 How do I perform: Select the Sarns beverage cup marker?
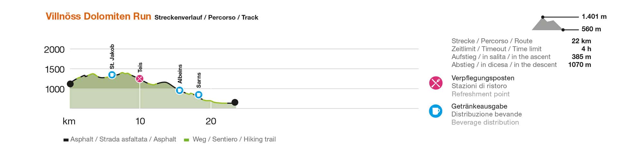click(x=199, y=95)
